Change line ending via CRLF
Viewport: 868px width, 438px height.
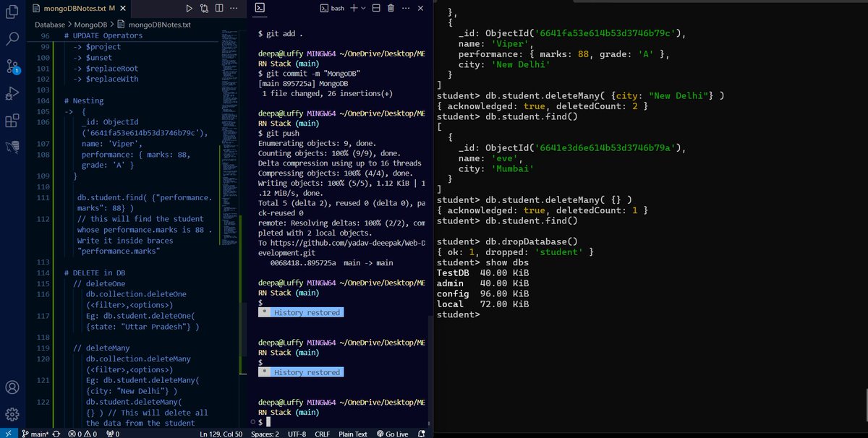point(323,434)
